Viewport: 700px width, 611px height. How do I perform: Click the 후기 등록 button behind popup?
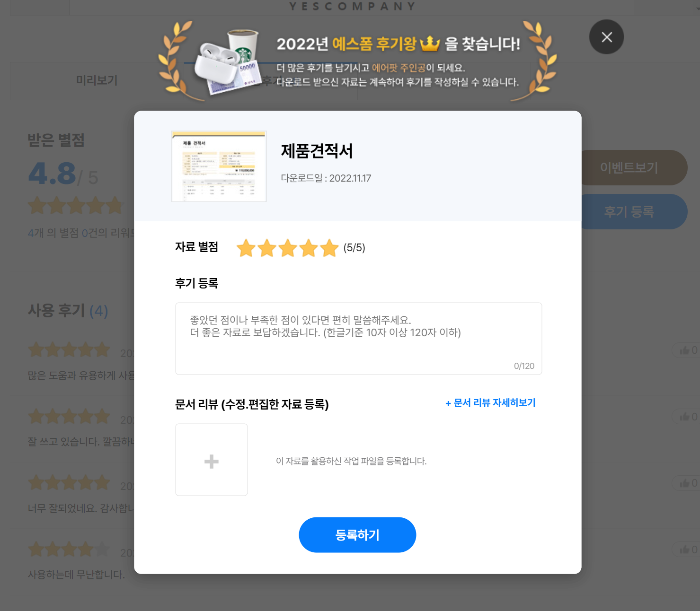(629, 211)
